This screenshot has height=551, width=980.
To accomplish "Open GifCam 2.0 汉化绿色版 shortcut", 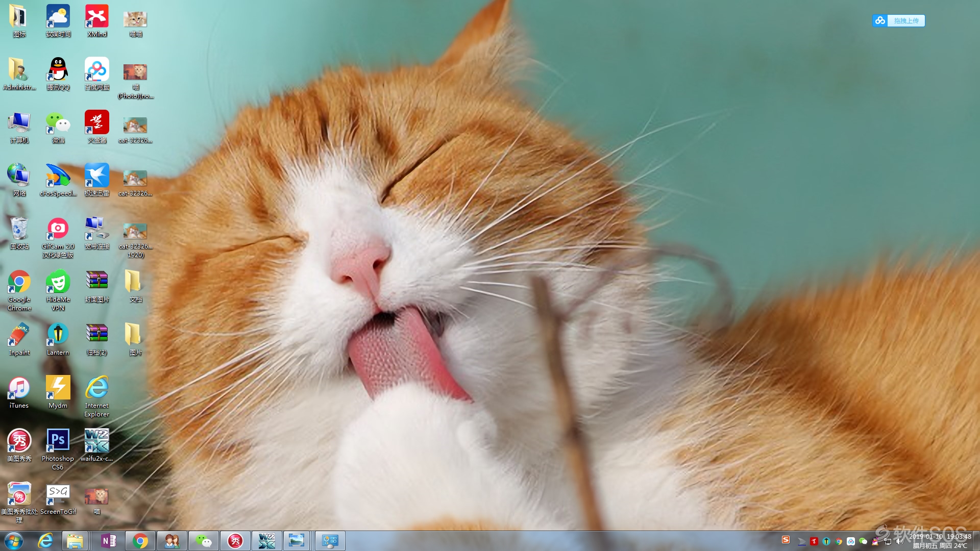I will [x=58, y=238].
